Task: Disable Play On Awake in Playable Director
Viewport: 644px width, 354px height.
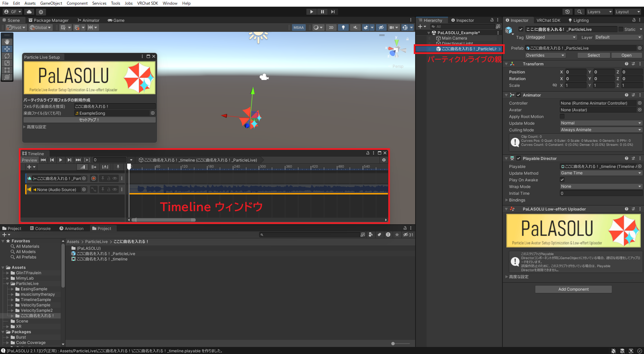Action: [x=562, y=180]
